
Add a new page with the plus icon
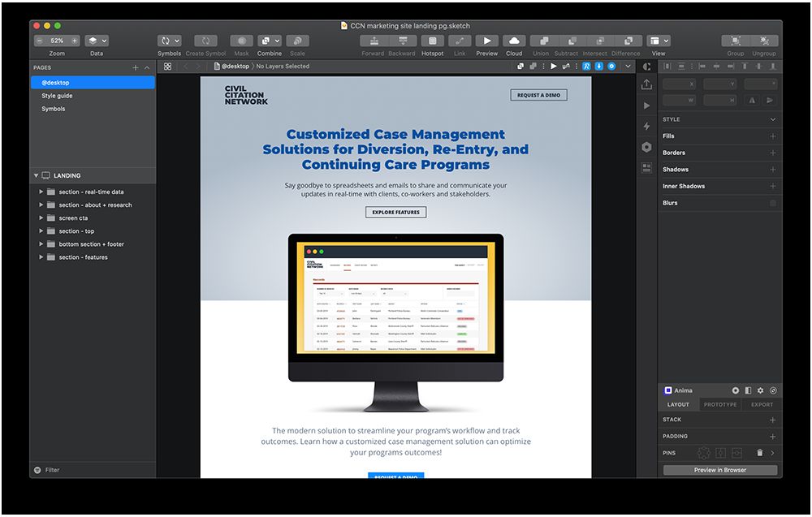136,68
